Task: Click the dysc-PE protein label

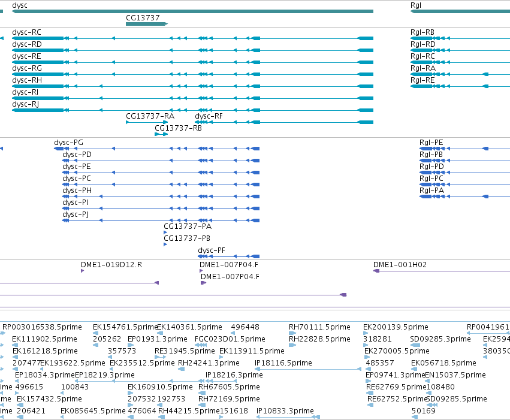Action: [x=77, y=167]
